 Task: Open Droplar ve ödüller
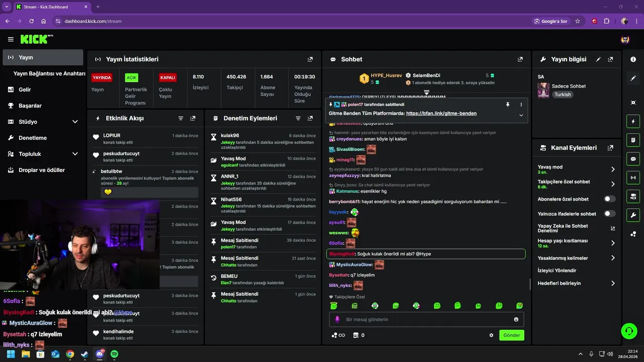pyautogui.click(x=43, y=170)
